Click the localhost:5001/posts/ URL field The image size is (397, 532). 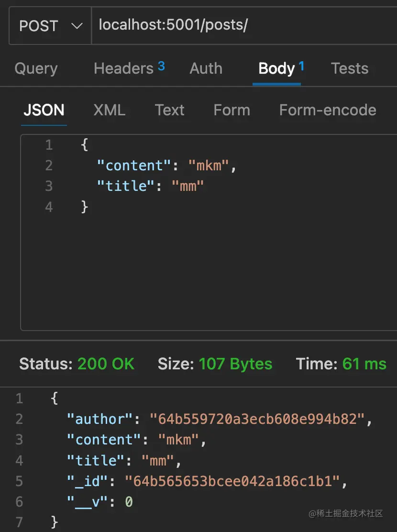tap(239, 25)
